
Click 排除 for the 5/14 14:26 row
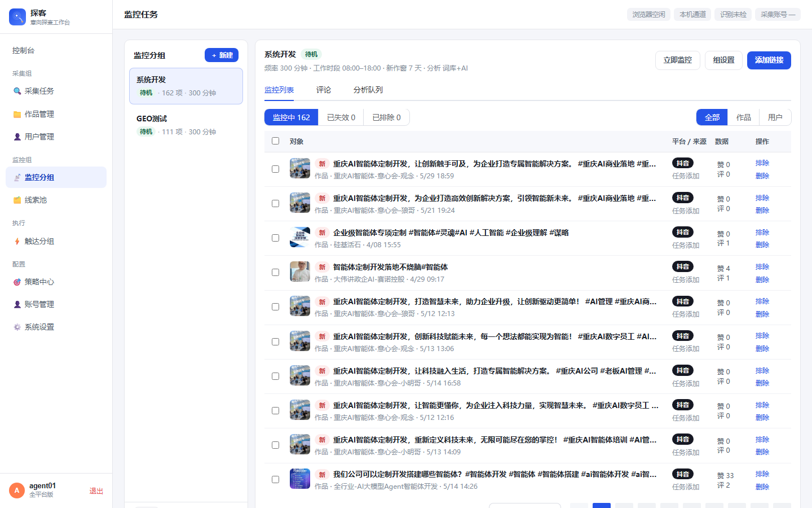[x=762, y=474]
